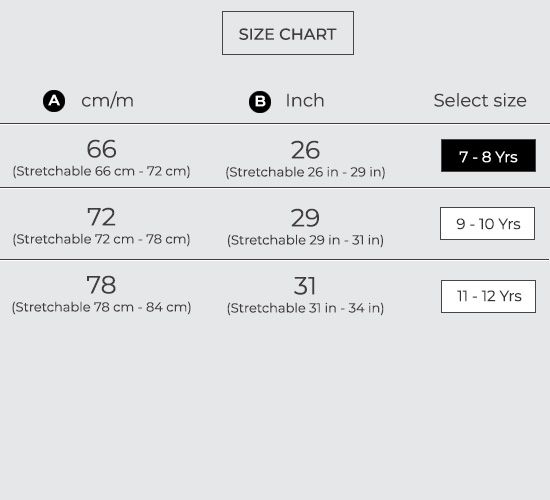Click the Inch column header
The width and height of the screenshot is (550, 500).
305,101
